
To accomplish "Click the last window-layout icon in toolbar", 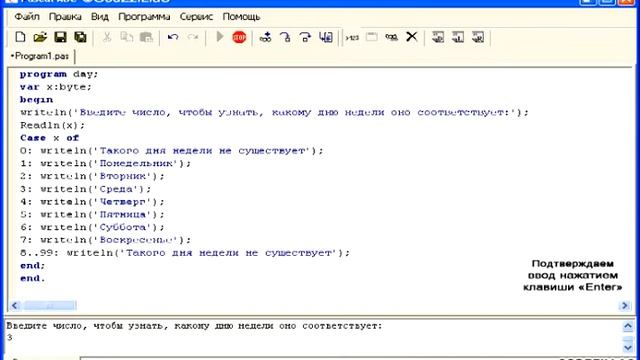I will (x=478, y=37).
